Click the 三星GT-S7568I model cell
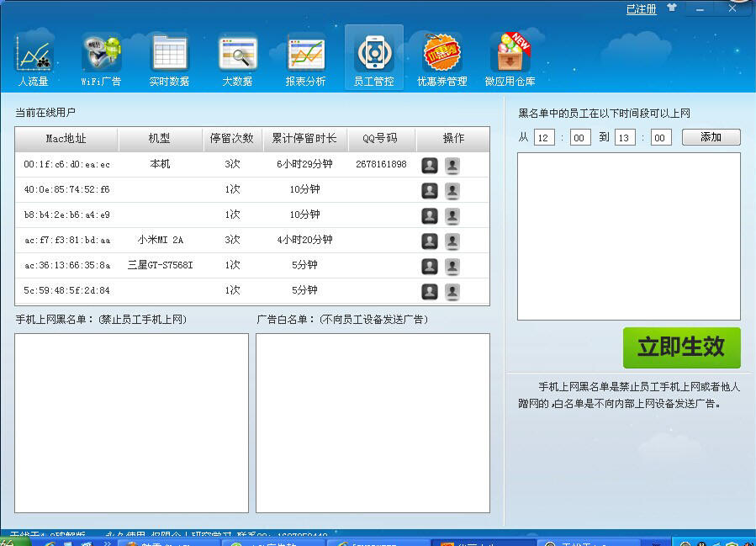This screenshot has width=756, height=546. [160, 265]
